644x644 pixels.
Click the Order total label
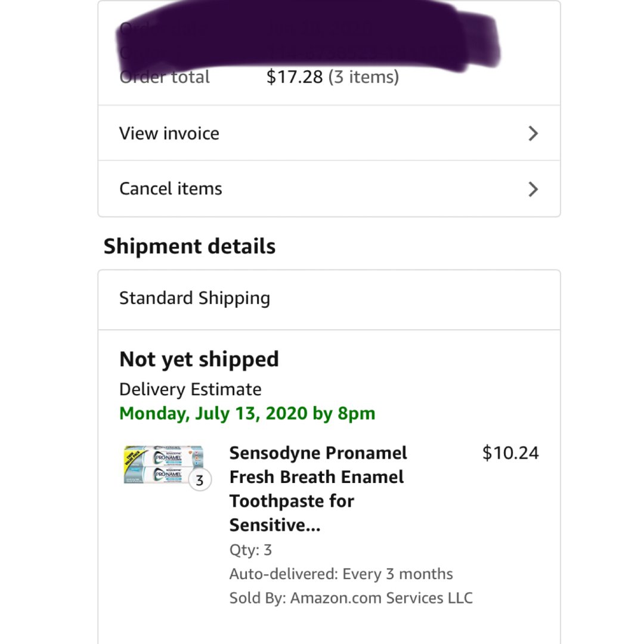(165, 77)
